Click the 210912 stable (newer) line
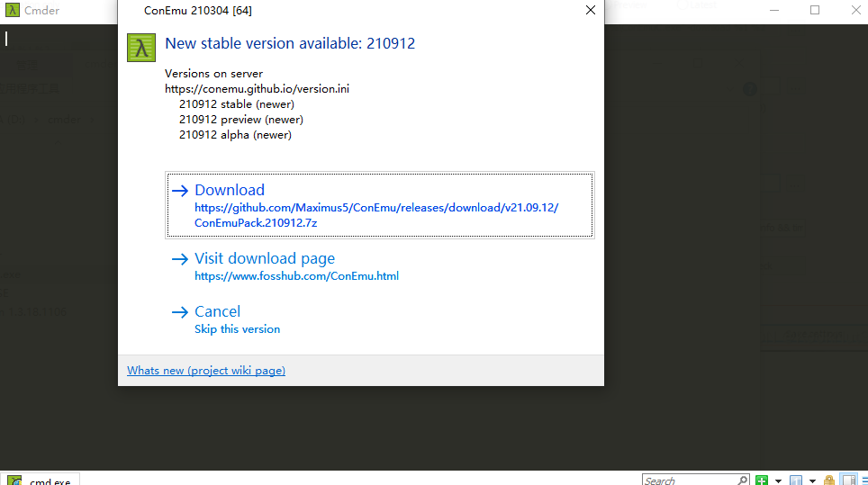This screenshot has width=868, height=485. click(x=237, y=104)
